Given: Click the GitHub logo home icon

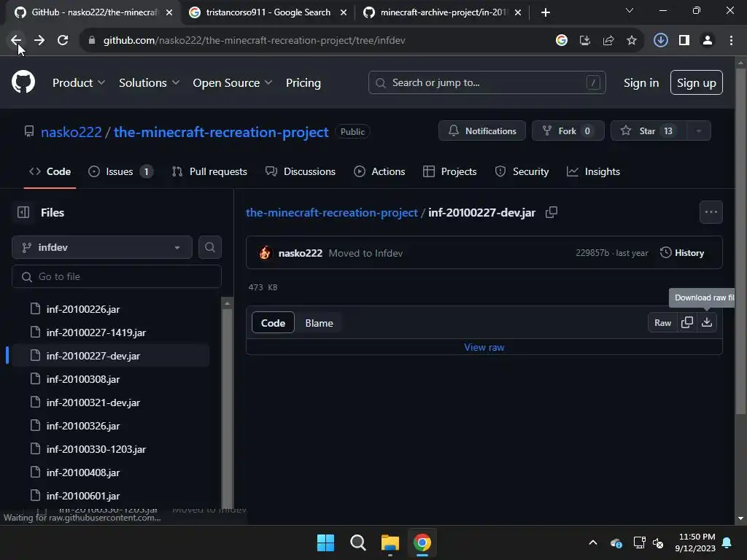Looking at the screenshot, I should (x=23, y=82).
